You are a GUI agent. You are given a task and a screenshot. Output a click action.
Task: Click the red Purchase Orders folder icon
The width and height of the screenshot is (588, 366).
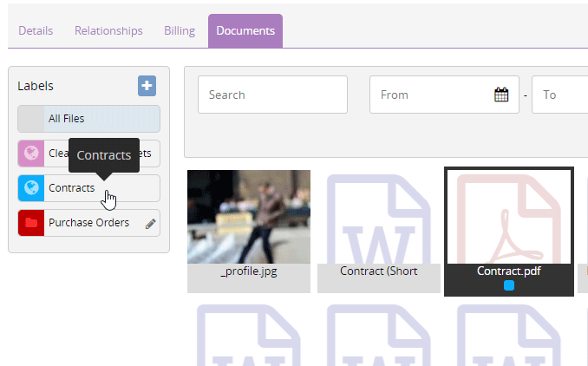click(x=31, y=223)
